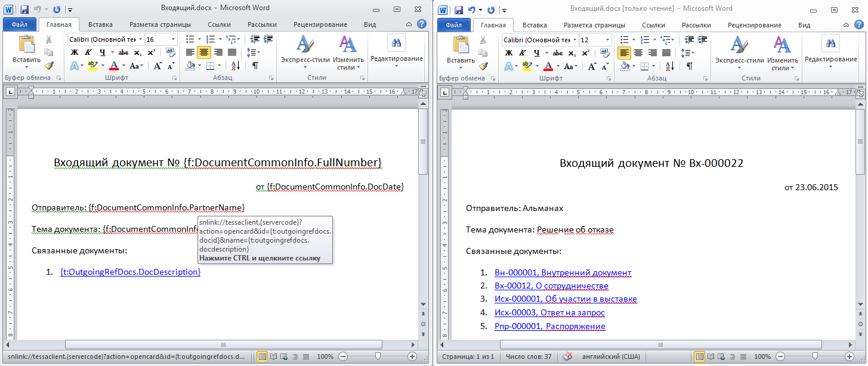Click Sort А-Я icon in the left window
The height and width of the screenshot is (366, 868).
234,66
